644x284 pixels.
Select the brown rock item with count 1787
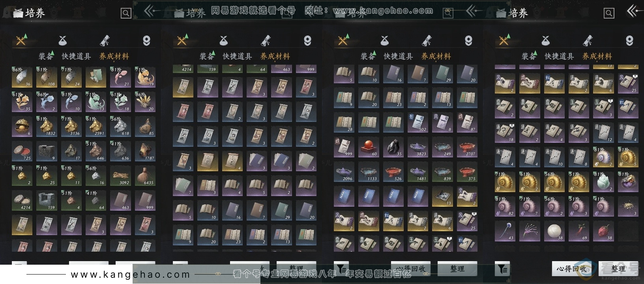[x=145, y=151]
